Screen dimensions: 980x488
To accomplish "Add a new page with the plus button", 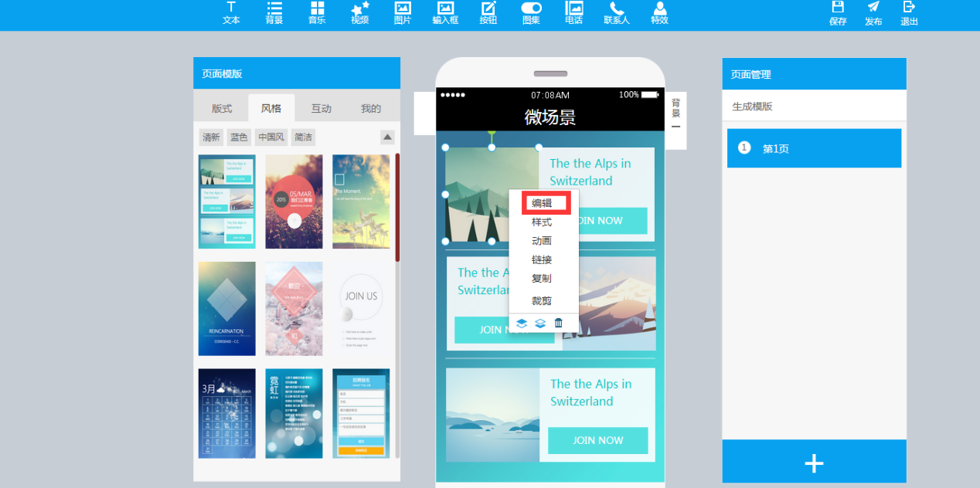I will click(814, 463).
